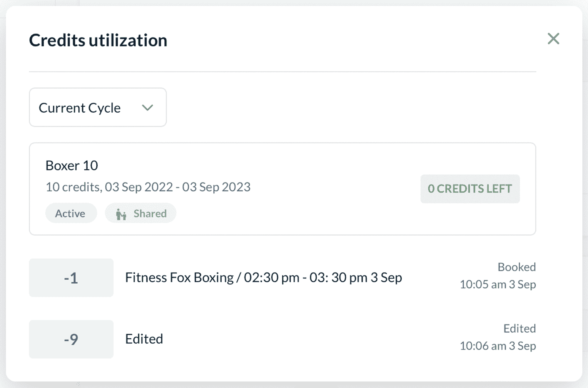Click the Booked status label

point(517,267)
